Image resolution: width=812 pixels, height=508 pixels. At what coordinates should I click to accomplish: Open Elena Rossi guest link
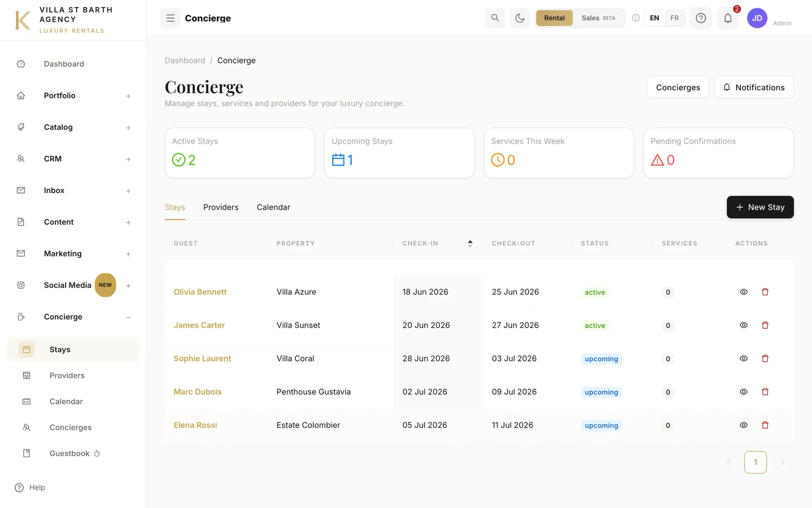point(195,425)
